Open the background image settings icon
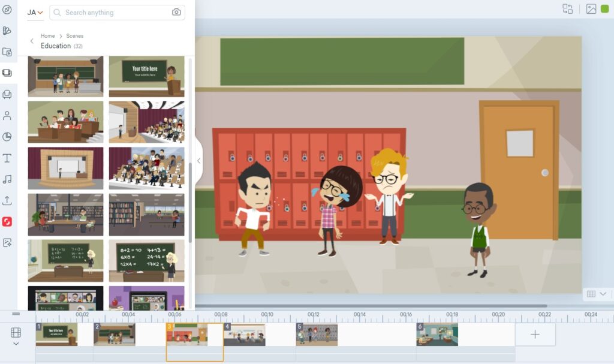The height and width of the screenshot is (364, 614). 591,9
